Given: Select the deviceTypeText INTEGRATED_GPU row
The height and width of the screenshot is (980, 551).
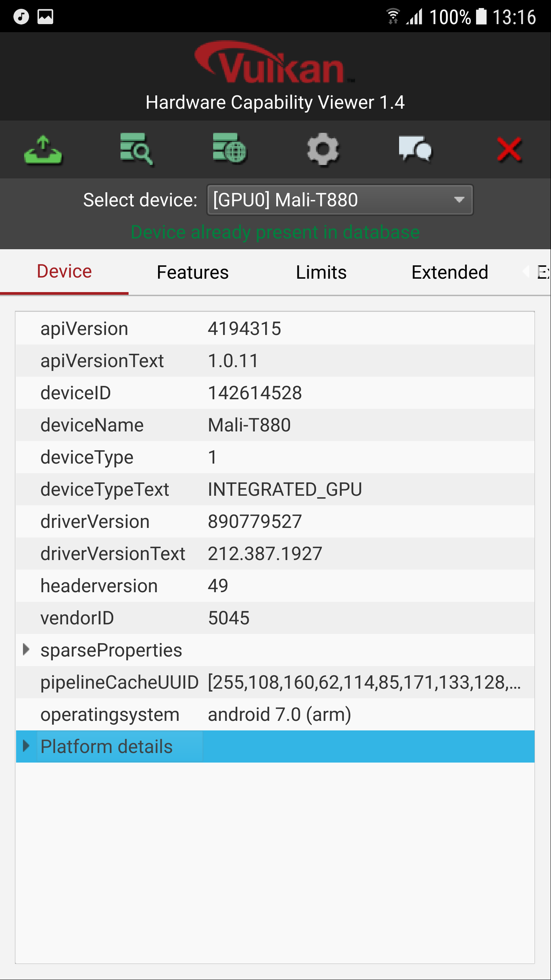Looking at the screenshot, I should click(275, 490).
